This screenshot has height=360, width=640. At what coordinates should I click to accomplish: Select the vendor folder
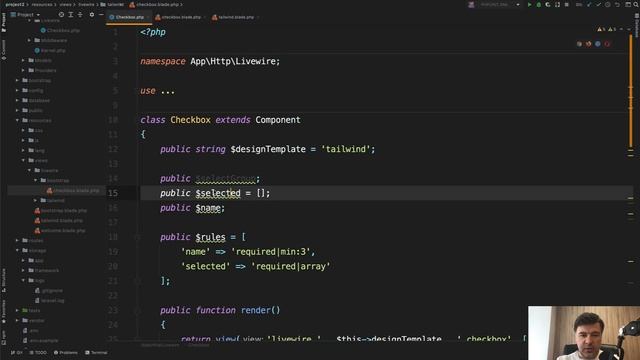tap(33, 320)
